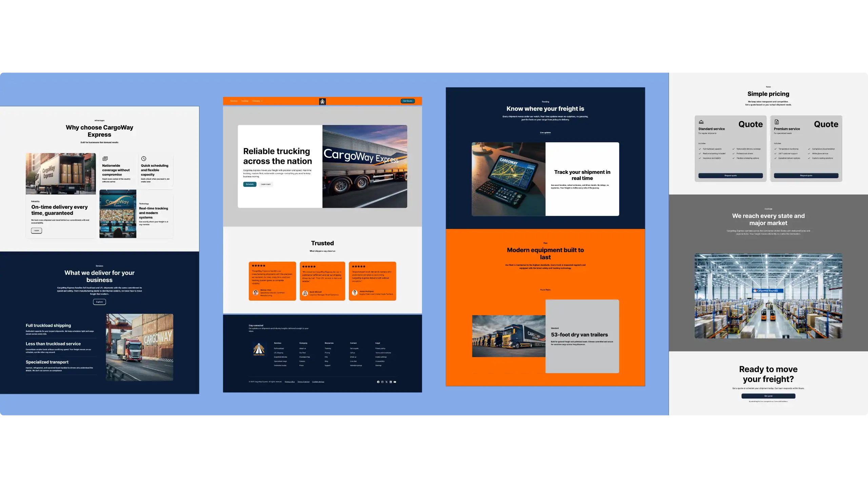Click the '53-foot dry van trailers' heading
Screen dimensions: 868x488
(579, 335)
